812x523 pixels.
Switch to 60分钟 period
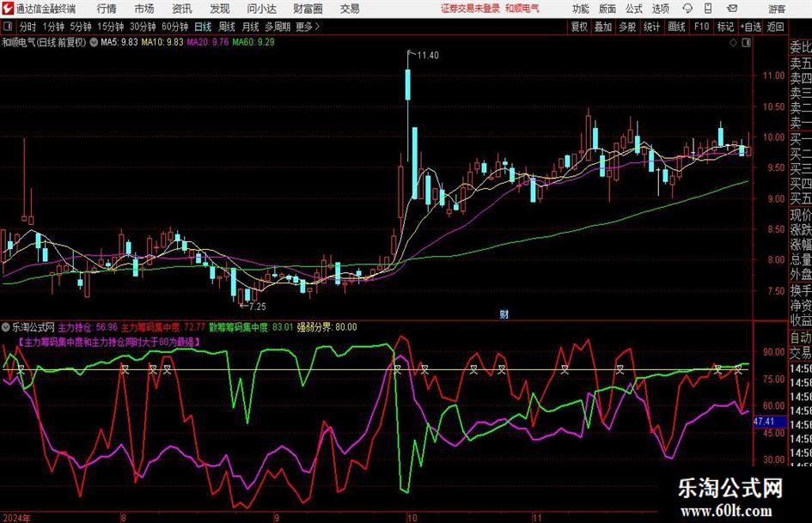click(x=174, y=27)
